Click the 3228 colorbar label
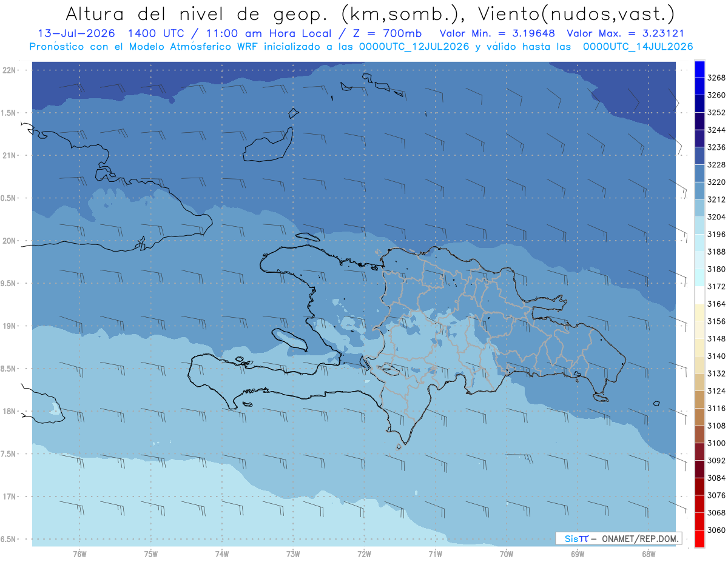 716,164
